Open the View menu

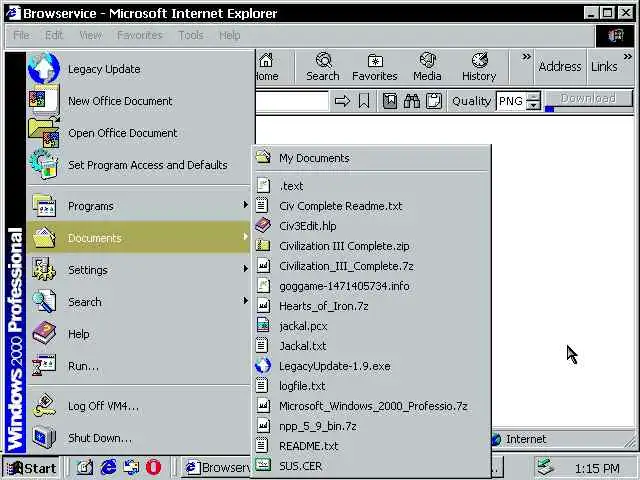(91, 35)
